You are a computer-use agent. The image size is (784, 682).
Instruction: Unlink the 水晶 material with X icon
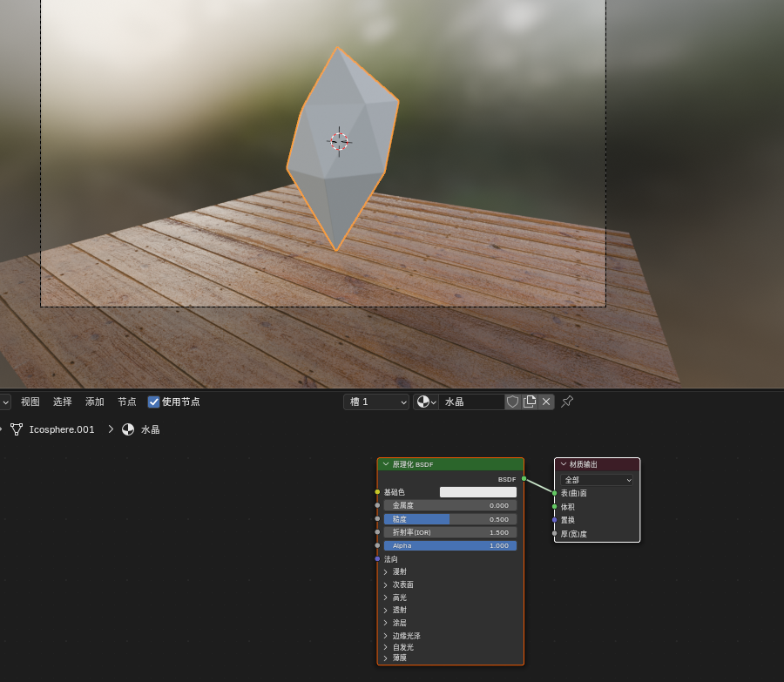546,402
